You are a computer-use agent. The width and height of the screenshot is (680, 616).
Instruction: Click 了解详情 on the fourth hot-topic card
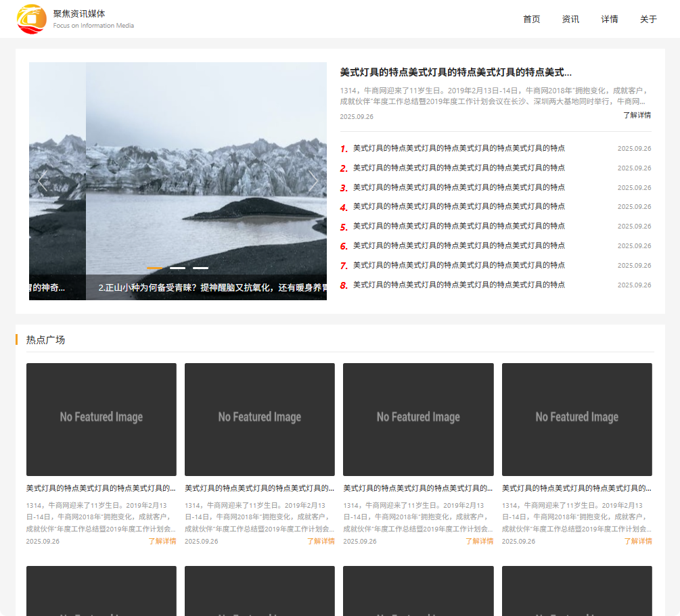(x=637, y=541)
